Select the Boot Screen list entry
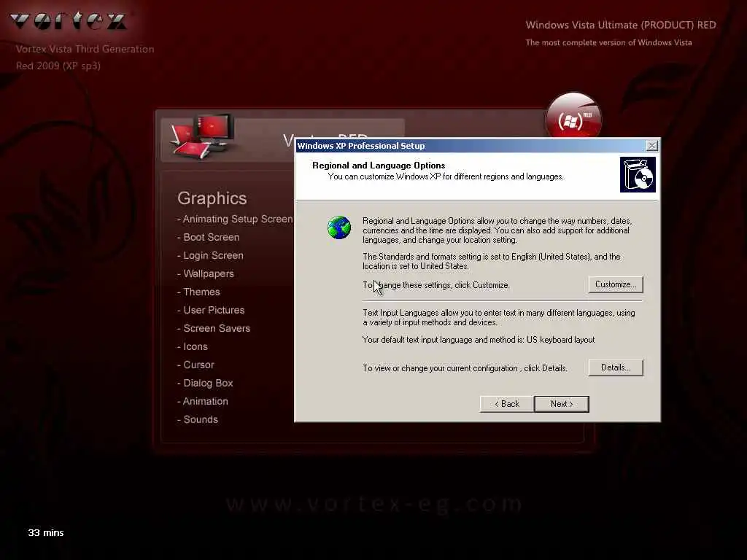Image resolution: width=747 pixels, height=560 pixels. point(208,237)
